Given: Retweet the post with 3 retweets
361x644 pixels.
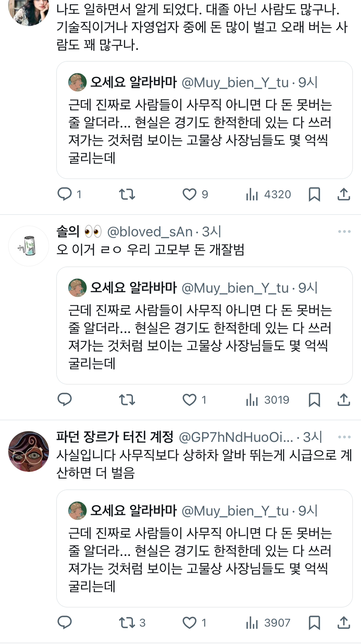Looking at the screenshot, I should pos(128,623).
